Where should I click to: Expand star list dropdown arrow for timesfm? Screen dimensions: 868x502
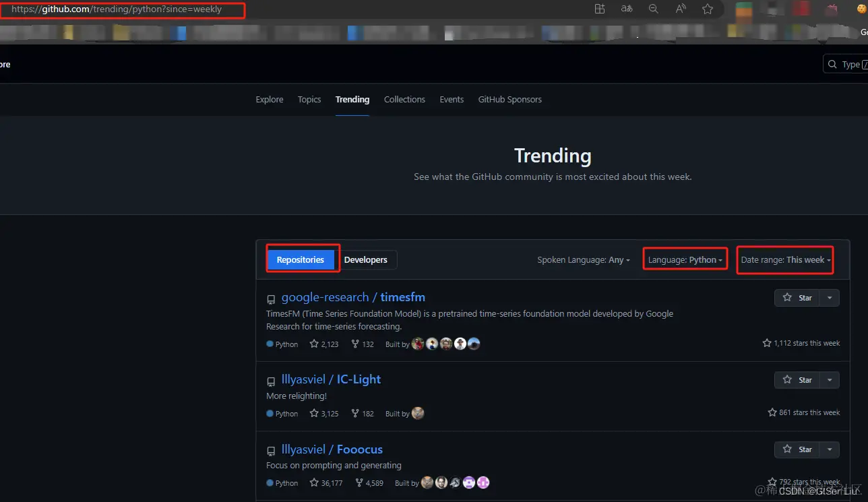[830, 298]
